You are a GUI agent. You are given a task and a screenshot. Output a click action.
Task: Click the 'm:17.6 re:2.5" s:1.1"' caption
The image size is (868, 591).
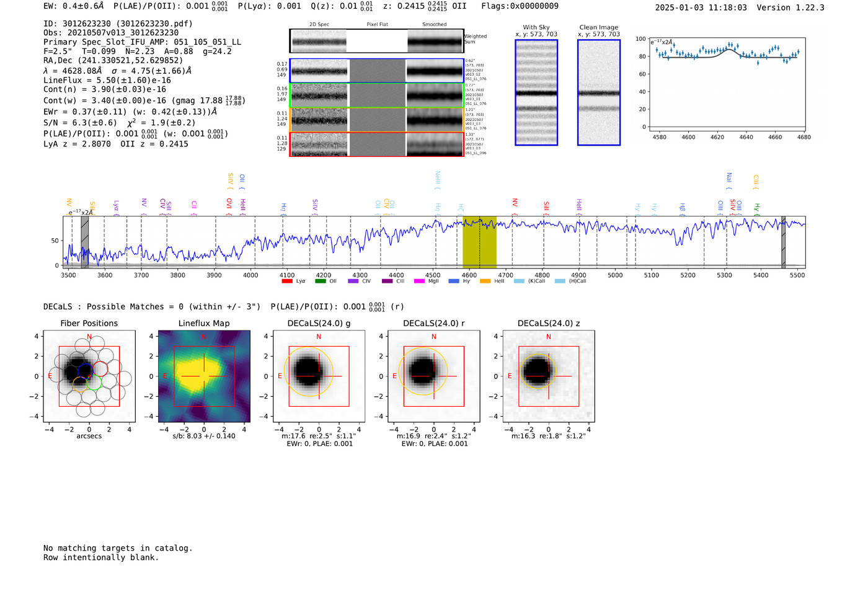(x=319, y=436)
